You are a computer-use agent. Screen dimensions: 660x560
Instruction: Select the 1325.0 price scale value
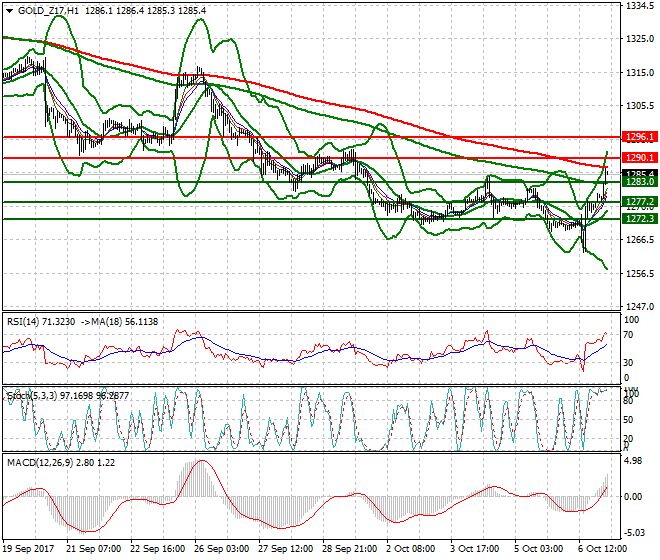pos(640,39)
